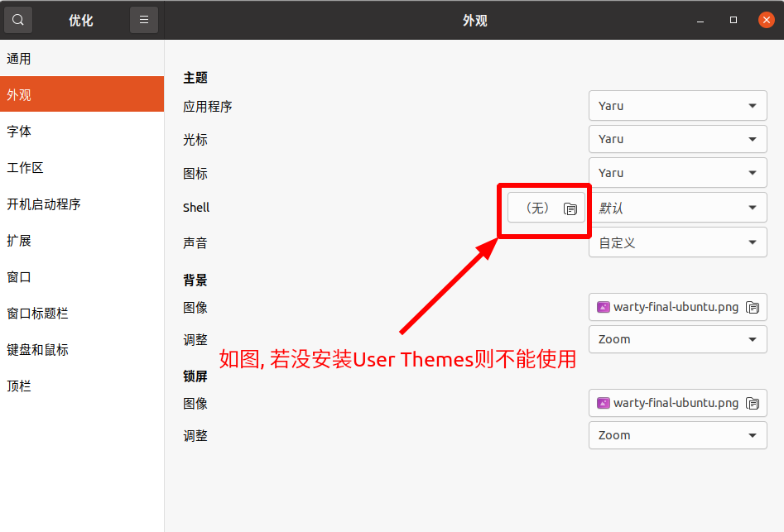The image size is (784, 532).
Task: Click the 声音 row label
Action: [195, 242]
